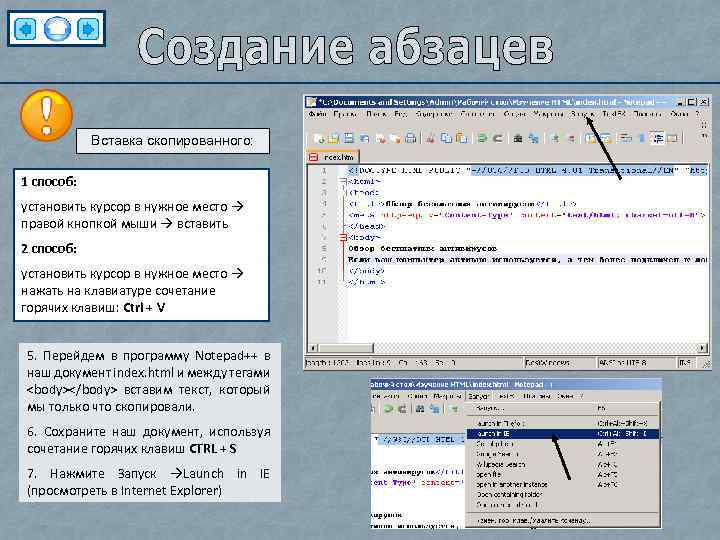The width and height of the screenshot is (720, 540).
Task: Click Close All icon in upper Notepad++ toolbar
Action: (395, 138)
